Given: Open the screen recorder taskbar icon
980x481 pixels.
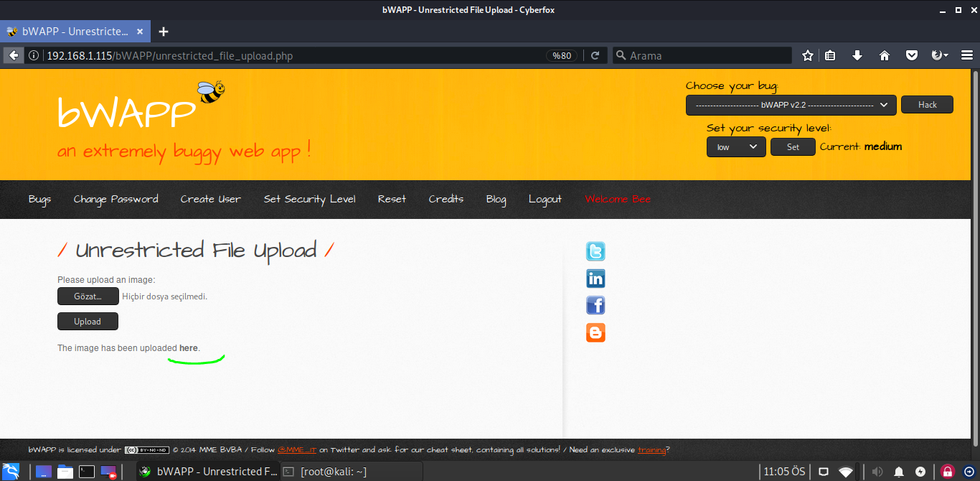Looking at the screenshot, I should (x=108, y=472).
